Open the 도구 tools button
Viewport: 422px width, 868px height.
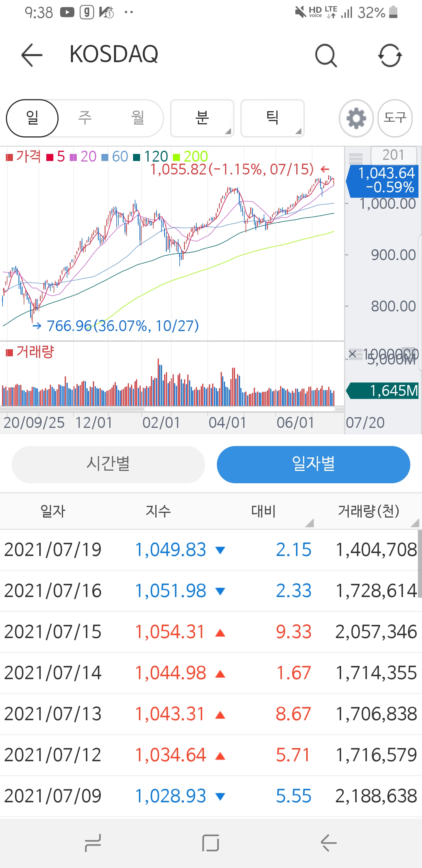[395, 118]
